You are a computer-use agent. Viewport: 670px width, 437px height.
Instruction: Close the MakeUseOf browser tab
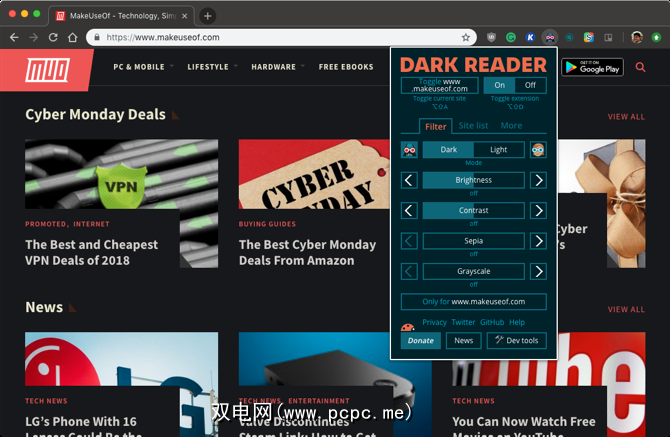185,16
